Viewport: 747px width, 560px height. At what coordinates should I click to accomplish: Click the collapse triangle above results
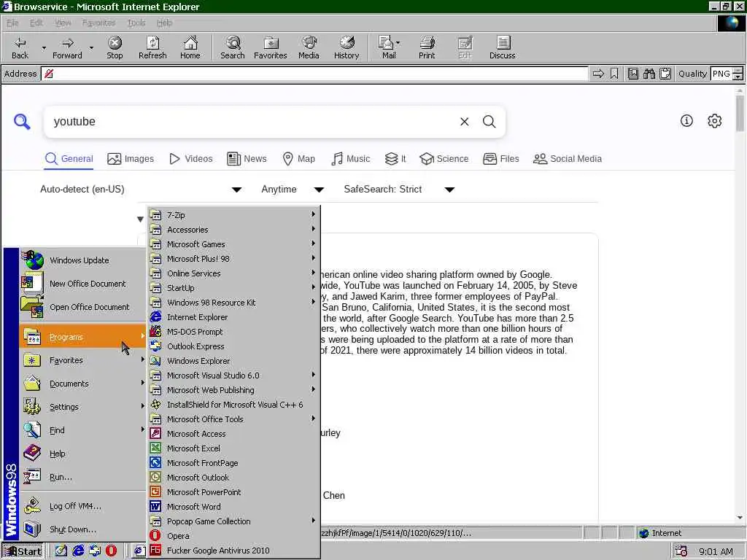[140, 219]
